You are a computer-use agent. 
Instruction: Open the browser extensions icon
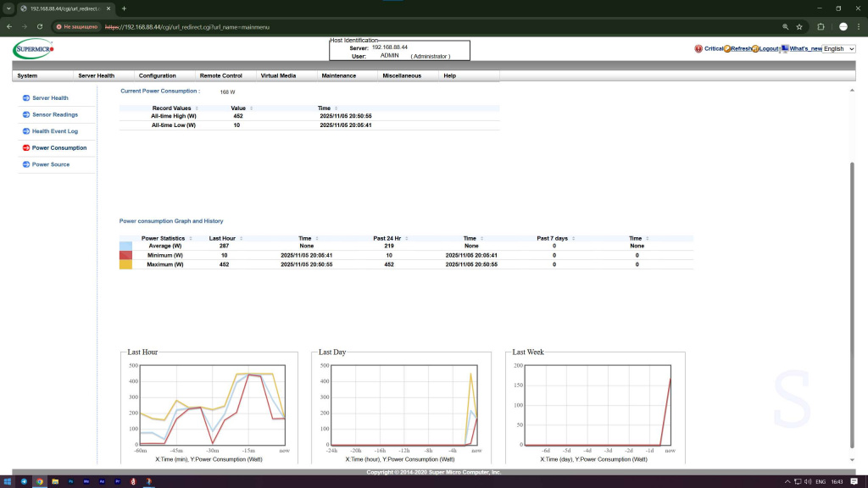[821, 26]
